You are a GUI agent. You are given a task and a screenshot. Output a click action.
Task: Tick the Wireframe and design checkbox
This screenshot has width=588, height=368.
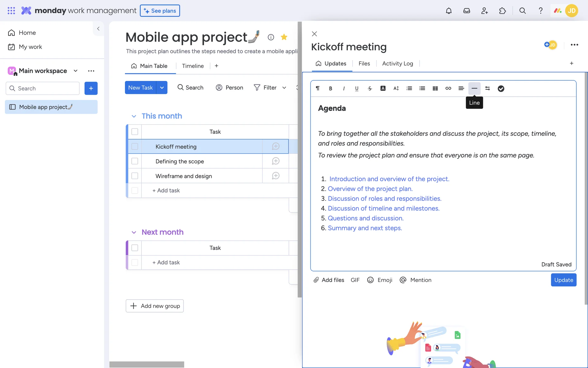pos(135,176)
